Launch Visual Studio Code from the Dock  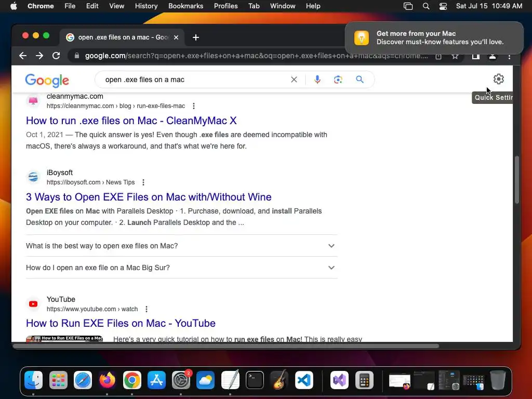coord(304,380)
